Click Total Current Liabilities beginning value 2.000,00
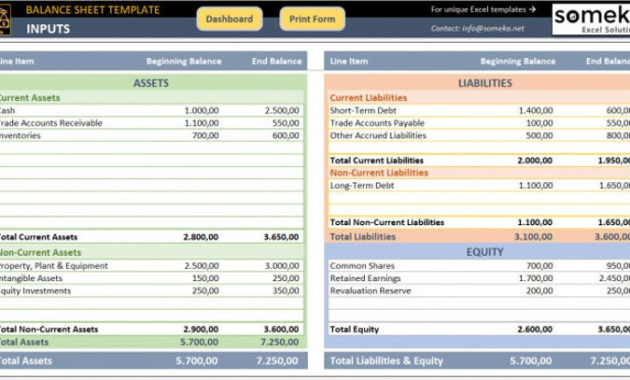The image size is (630, 380). pos(535,160)
